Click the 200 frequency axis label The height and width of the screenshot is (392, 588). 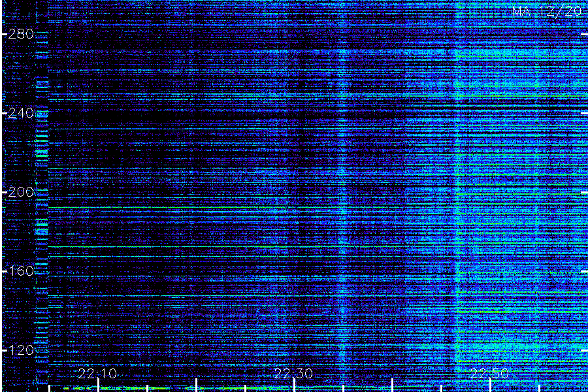(21, 192)
